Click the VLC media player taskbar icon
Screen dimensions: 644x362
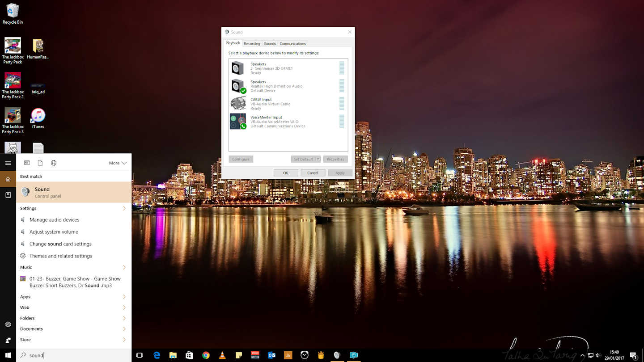(x=222, y=355)
